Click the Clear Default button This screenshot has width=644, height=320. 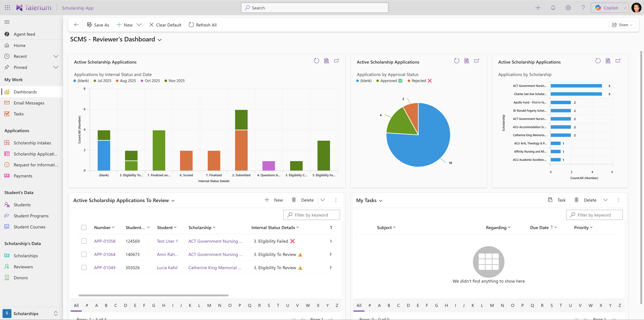pos(165,25)
